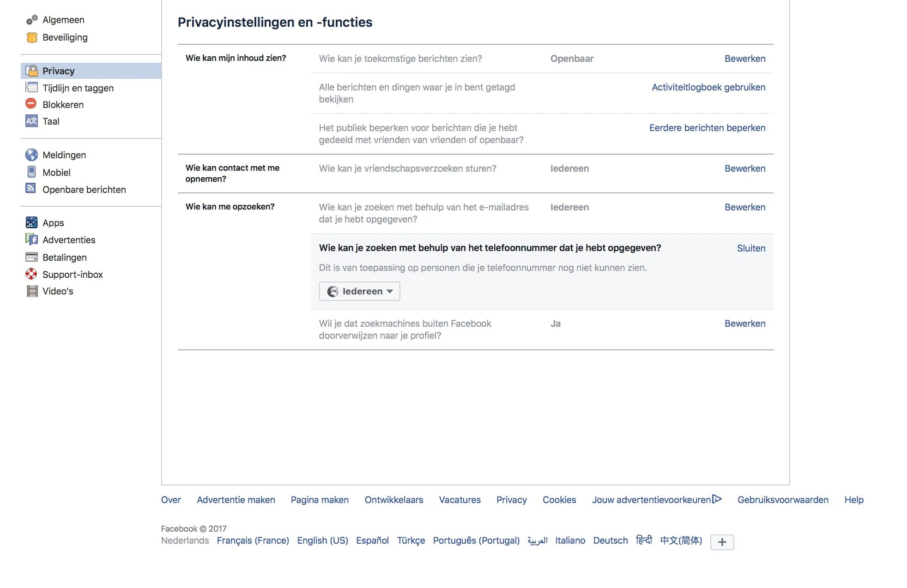Click the language selector Nederlands
Viewport: 907px width, 588px height.
185,540
